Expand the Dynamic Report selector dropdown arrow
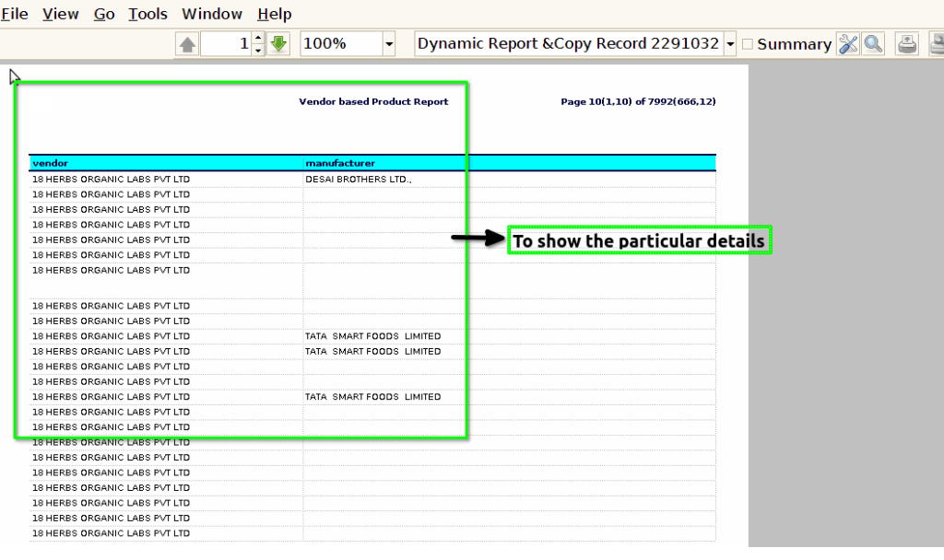The width and height of the screenshot is (944, 560). tap(730, 44)
